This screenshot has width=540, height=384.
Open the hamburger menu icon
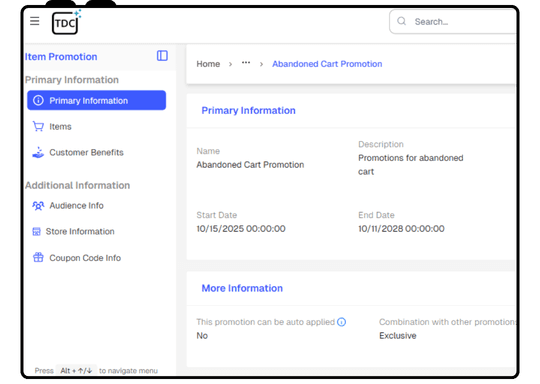34,21
